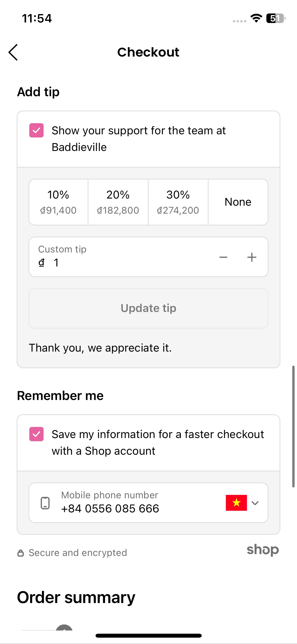Tap the mobile phone icon
297x644 pixels.
click(45, 503)
